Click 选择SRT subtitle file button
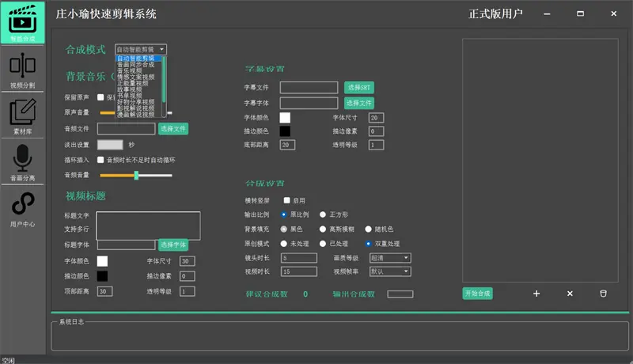633x364 pixels. (359, 87)
